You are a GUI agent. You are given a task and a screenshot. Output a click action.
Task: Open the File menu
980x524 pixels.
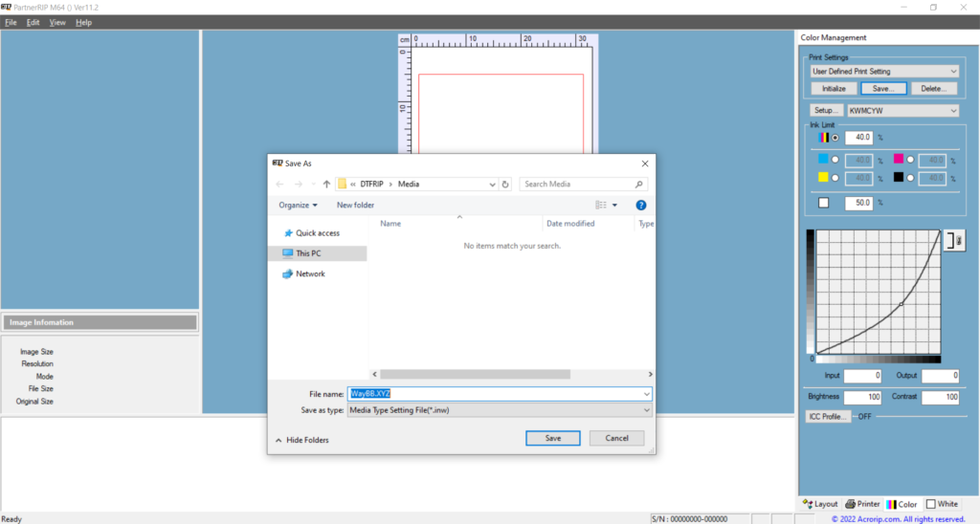coord(11,22)
